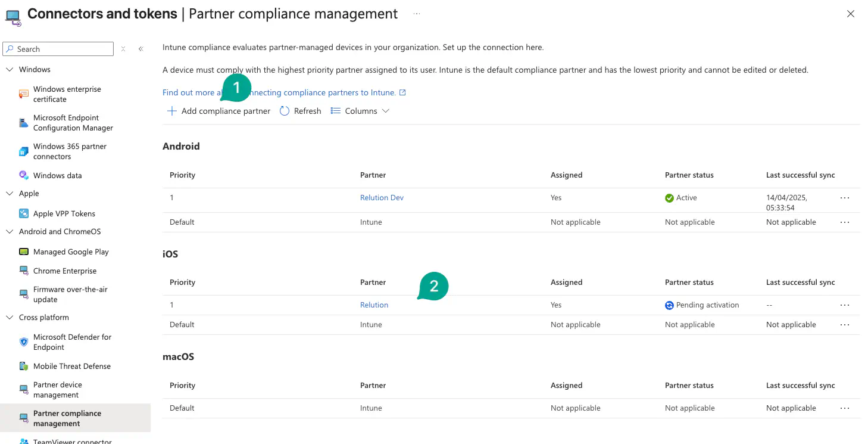The width and height of the screenshot is (868, 444).
Task: Open Microsoft Endpoint Configuration Manager via its icon
Action: pyautogui.click(x=23, y=122)
